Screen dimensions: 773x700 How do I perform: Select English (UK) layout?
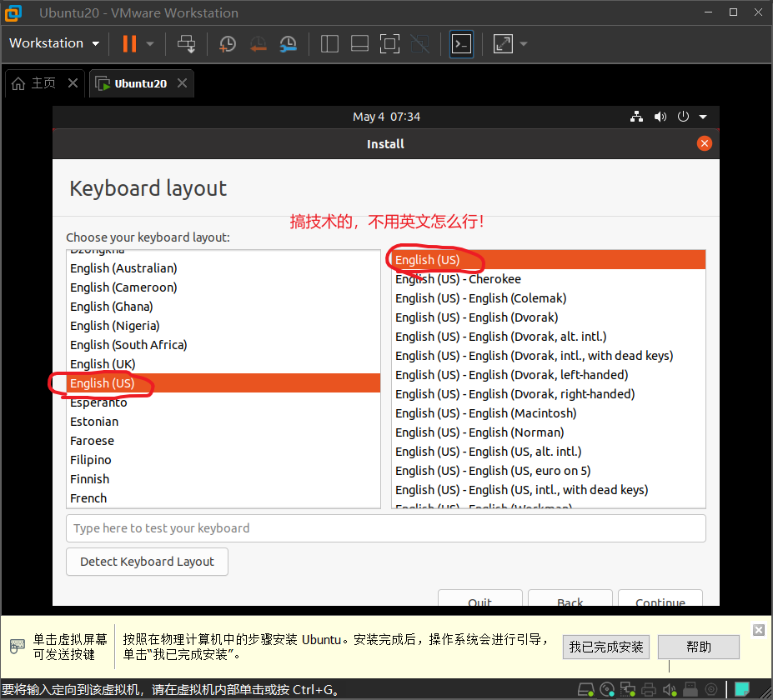point(223,364)
